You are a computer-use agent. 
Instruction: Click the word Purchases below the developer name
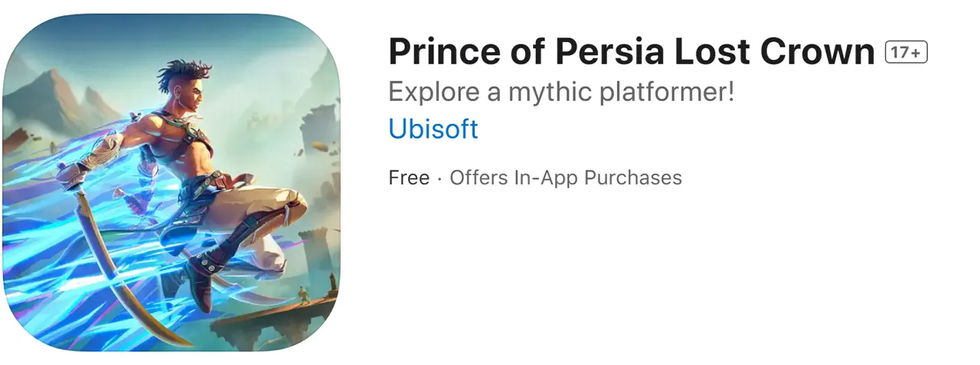click(633, 178)
